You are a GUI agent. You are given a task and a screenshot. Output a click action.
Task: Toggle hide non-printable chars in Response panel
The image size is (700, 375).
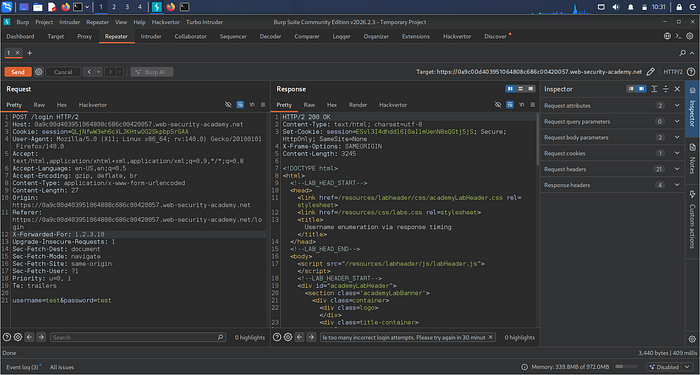point(498,105)
